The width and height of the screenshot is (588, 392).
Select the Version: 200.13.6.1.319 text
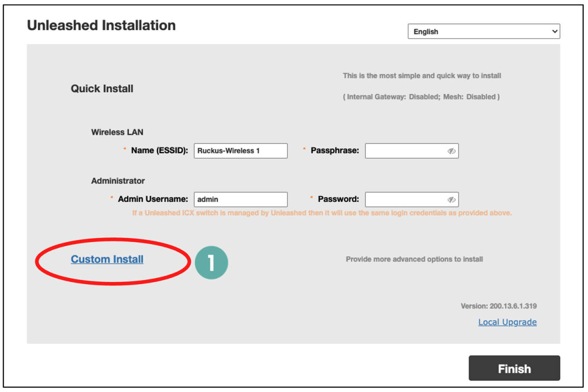click(x=498, y=306)
